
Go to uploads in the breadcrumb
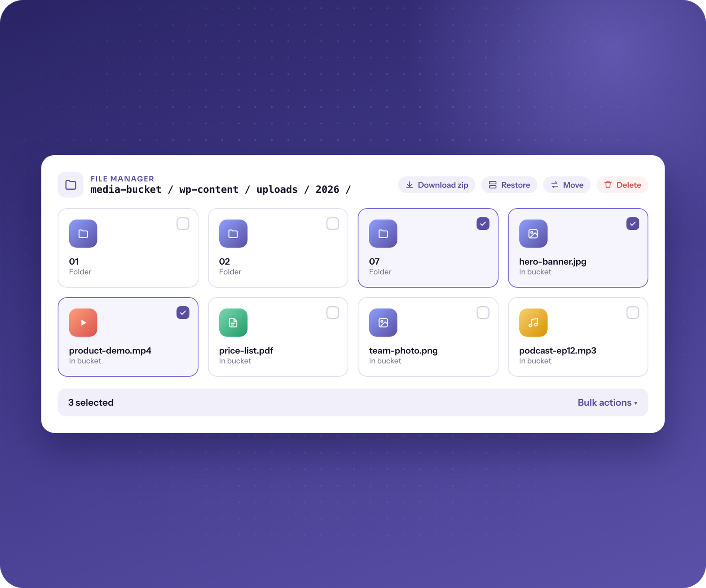(277, 190)
